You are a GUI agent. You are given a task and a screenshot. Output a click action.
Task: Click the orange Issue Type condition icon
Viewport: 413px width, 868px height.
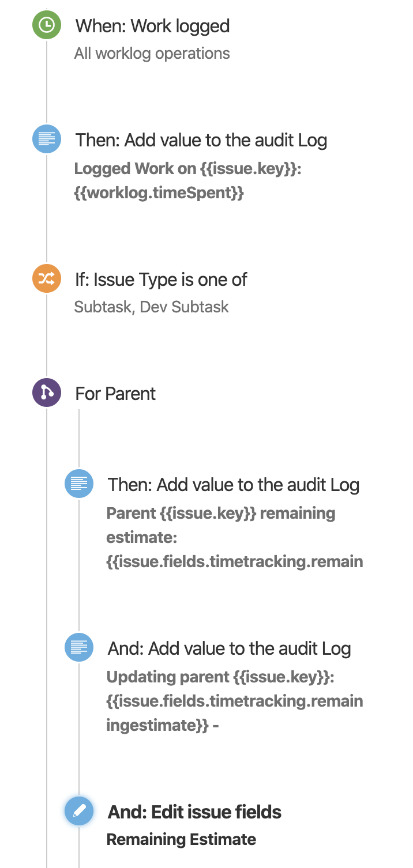46,278
